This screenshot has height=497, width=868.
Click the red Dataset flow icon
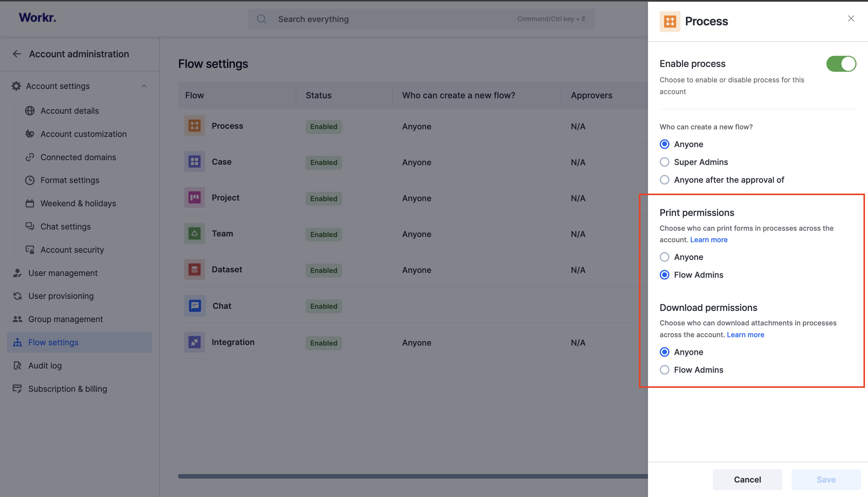pyautogui.click(x=194, y=269)
